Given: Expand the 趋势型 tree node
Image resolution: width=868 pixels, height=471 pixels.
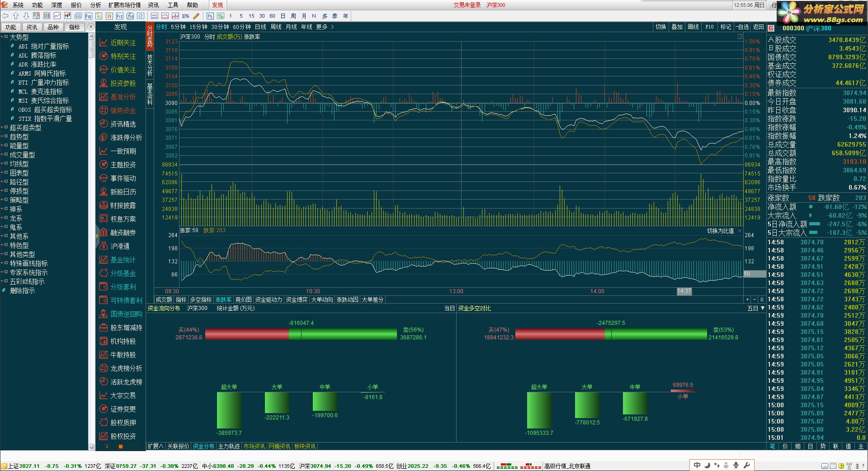Looking at the screenshot, I should [5, 137].
